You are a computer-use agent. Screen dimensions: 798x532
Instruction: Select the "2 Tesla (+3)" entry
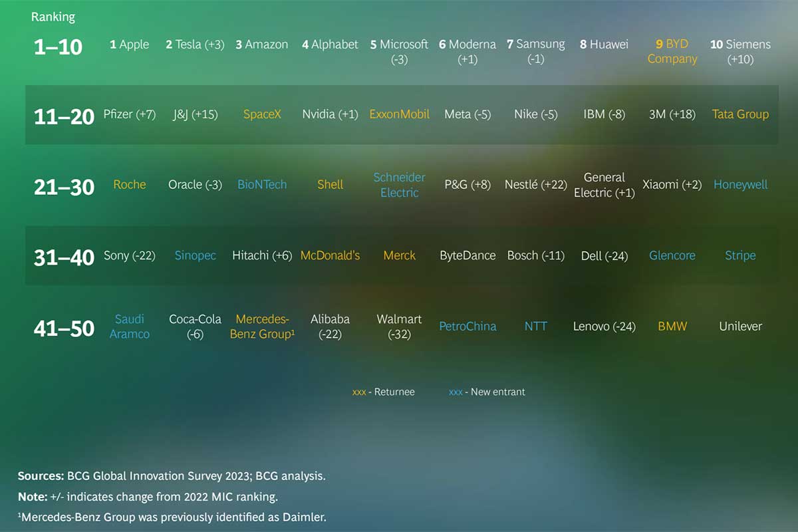195,45
